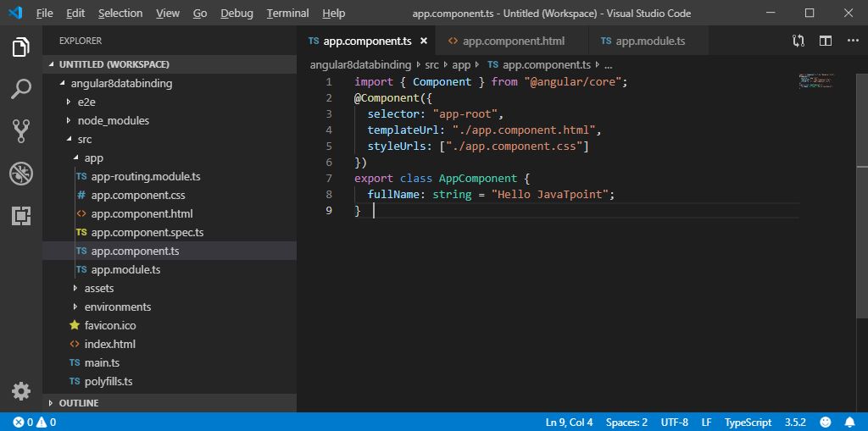
Task: Change LF end of line sequence
Action: coord(706,423)
